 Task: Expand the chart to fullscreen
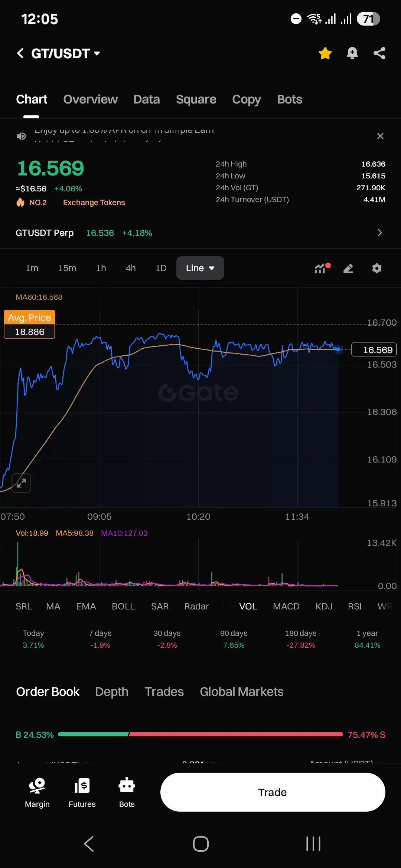[22, 483]
